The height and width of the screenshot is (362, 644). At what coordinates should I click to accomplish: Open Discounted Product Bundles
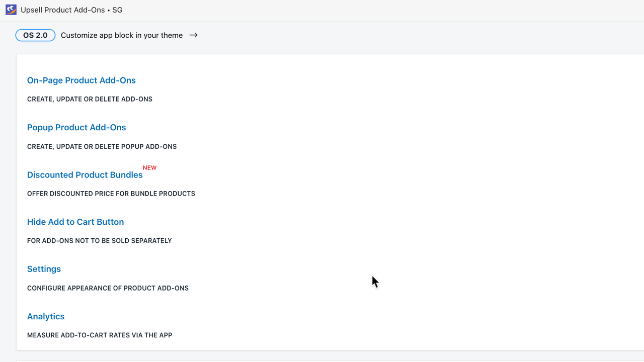[x=85, y=174]
